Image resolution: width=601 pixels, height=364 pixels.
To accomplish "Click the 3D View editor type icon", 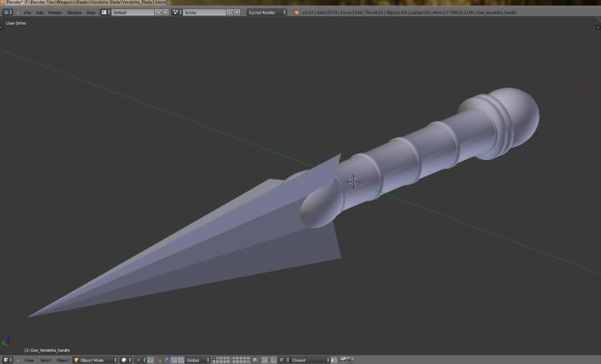I will coord(8,360).
